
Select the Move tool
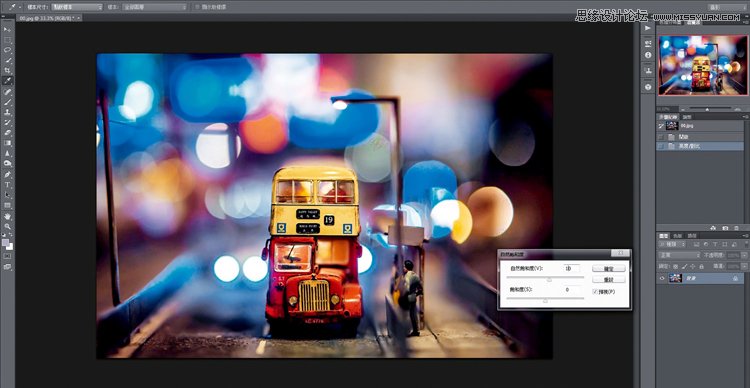[8, 30]
